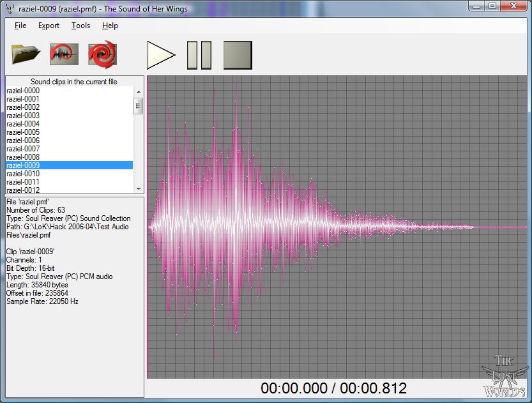Select clip raziel-0012 in the list
The width and height of the screenshot is (532, 403).
pos(70,190)
